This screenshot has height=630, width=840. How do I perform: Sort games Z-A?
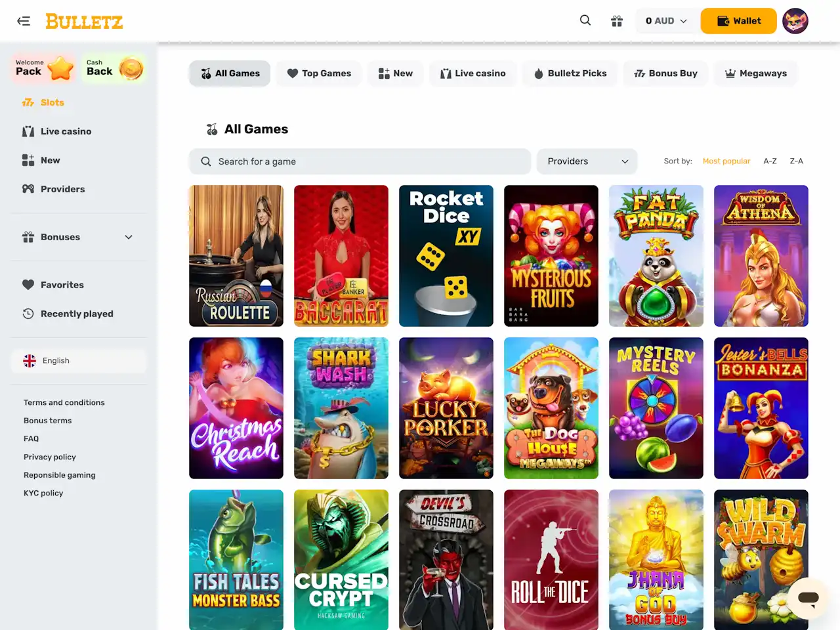(x=796, y=161)
